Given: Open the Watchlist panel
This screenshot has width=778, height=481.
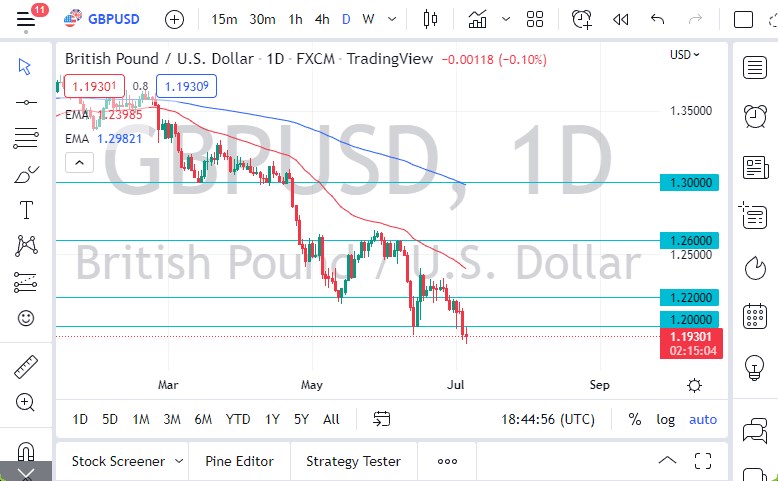Looking at the screenshot, I should [x=755, y=67].
